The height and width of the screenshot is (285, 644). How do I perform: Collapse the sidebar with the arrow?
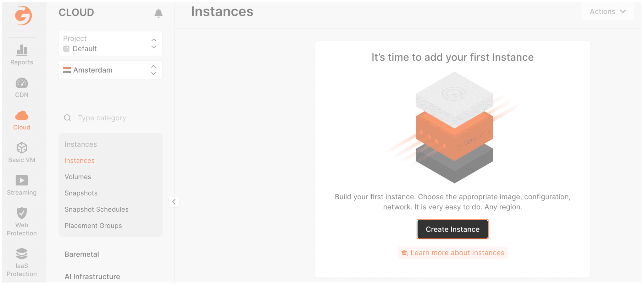(174, 202)
